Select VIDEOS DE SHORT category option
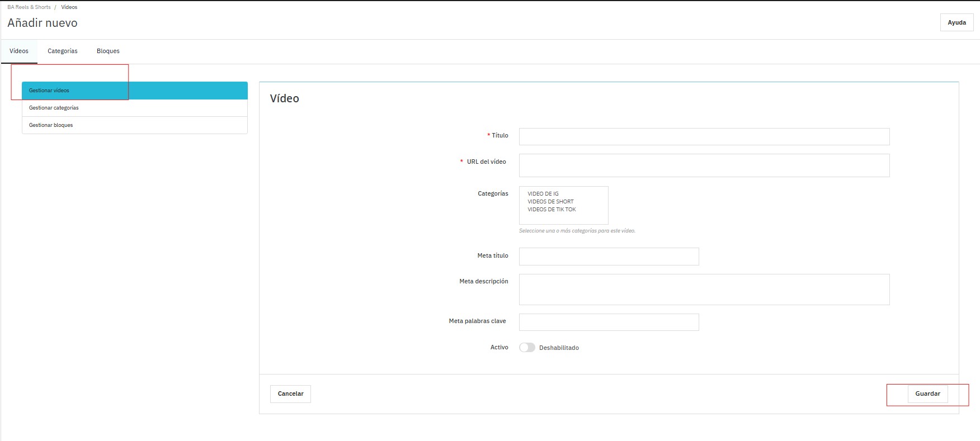 [x=550, y=202]
